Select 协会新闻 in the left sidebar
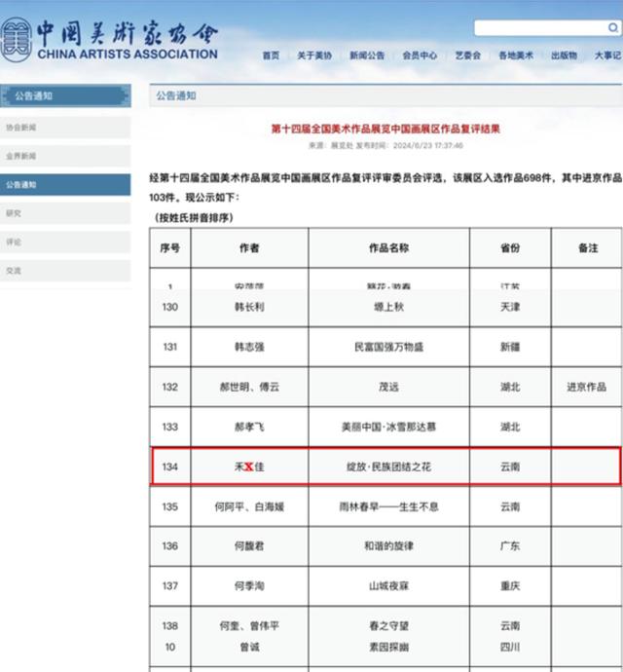 64,127
